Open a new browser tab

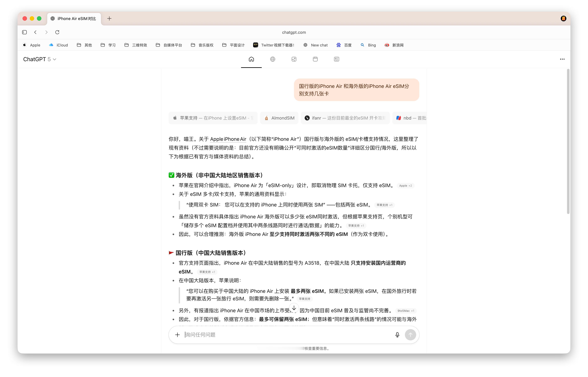(109, 19)
